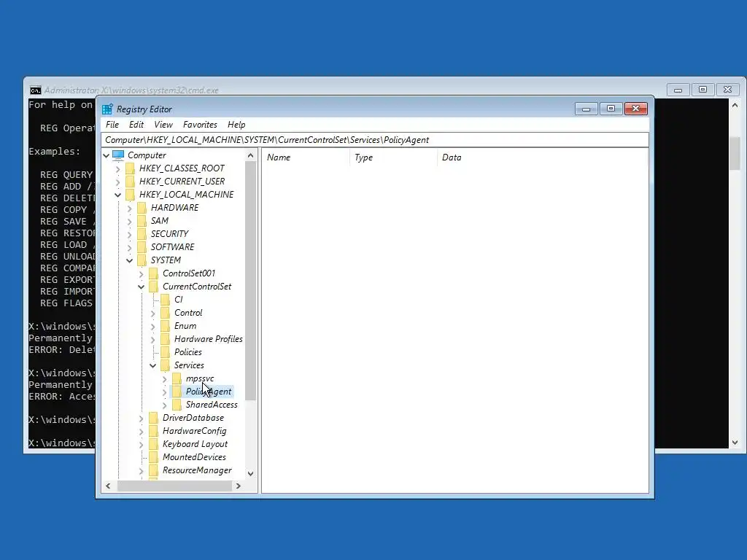Screen dimensions: 747x560
Task: Expand the ControlSet001 chevron
Action: point(141,274)
